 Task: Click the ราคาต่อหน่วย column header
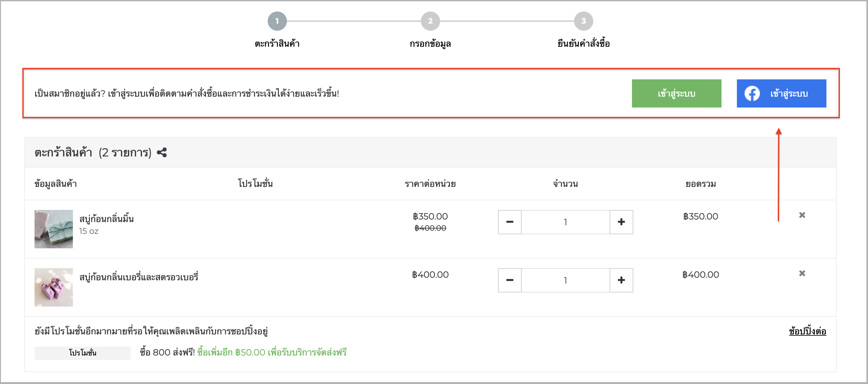tap(430, 184)
